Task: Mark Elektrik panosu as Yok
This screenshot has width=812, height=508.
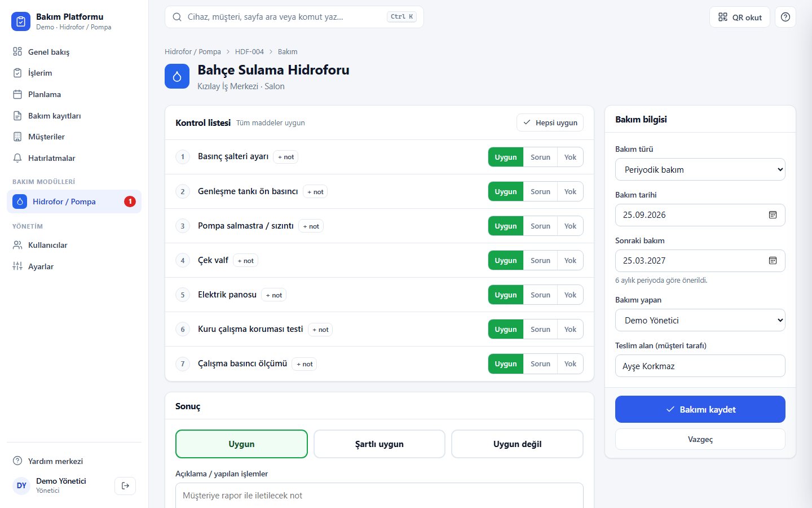Action: 570,295
